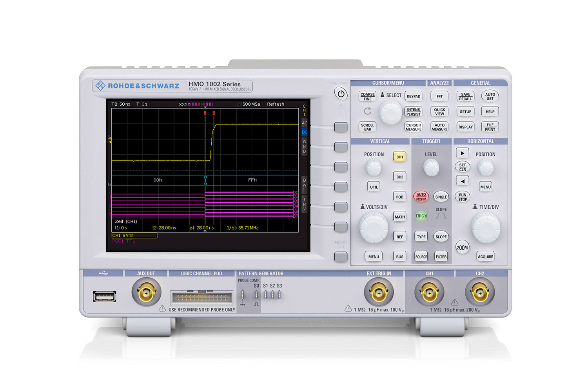Click the 'CH1: 5 V' readout box
Screen dimensions: 588x372
(x=134, y=235)
